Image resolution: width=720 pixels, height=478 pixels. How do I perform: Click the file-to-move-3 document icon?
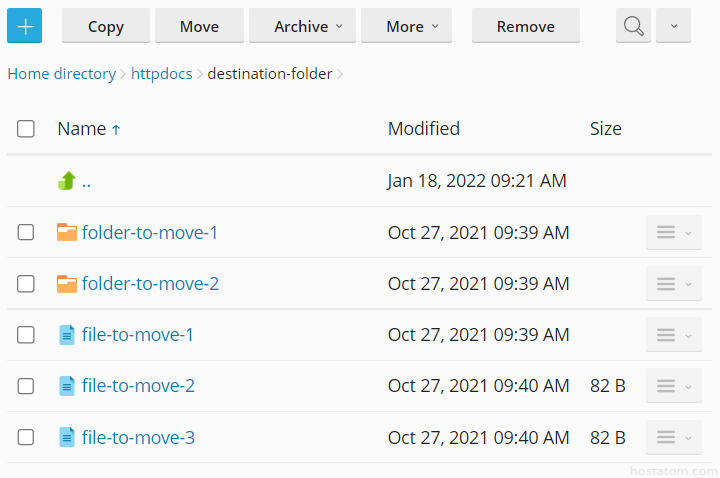click(x=67, y=437)
